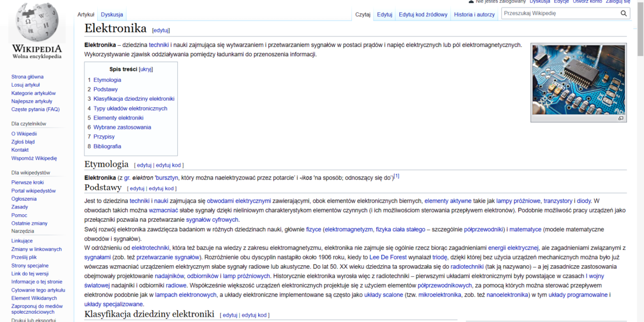
Task: Go to Przypisy contents entry
Action: pyautogui.click(x=104, y=137)
